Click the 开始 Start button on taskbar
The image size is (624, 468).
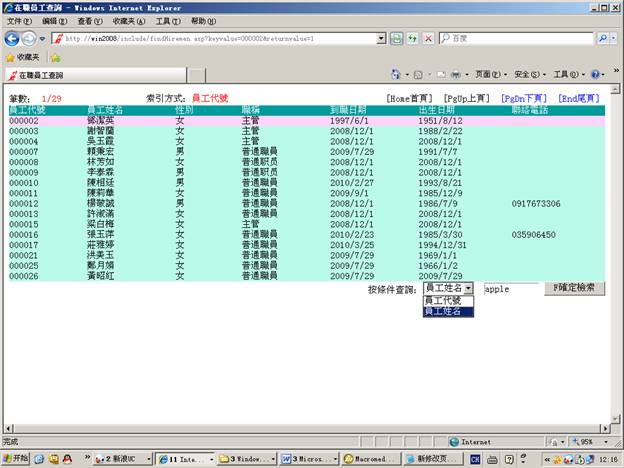[16, 458]
